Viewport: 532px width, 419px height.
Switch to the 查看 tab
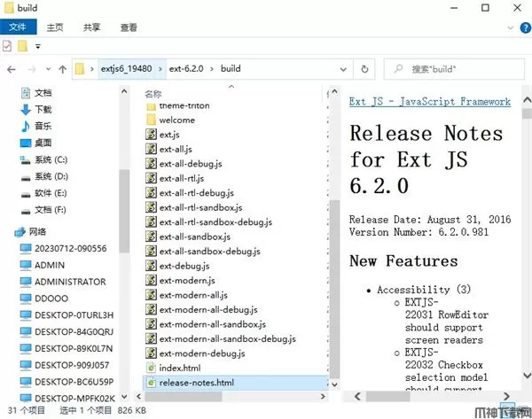click(x=129, y=27)
